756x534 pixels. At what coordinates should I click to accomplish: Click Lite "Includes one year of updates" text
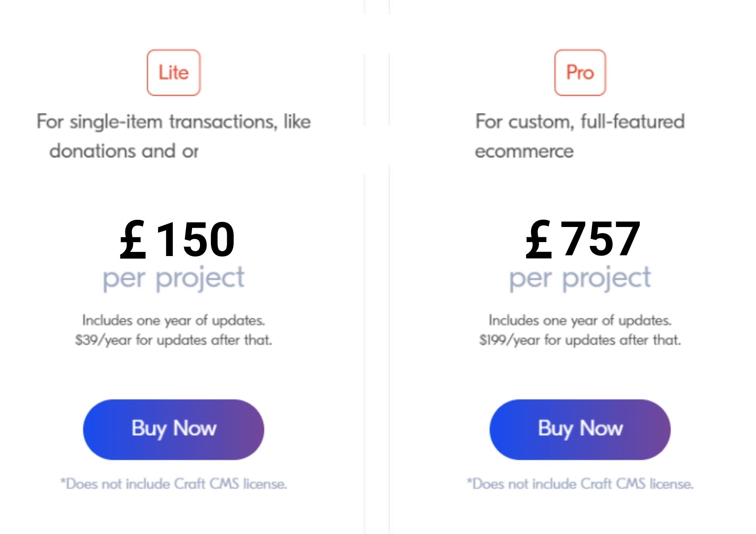pos(174,320)
